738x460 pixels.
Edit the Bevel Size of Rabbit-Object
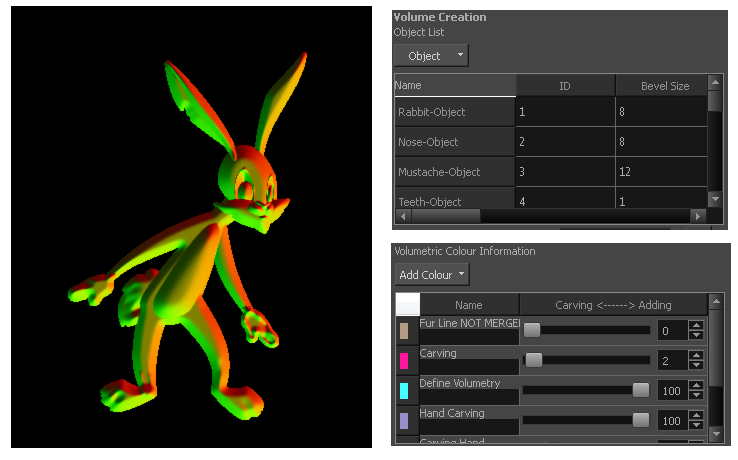(x=661, y=112)
